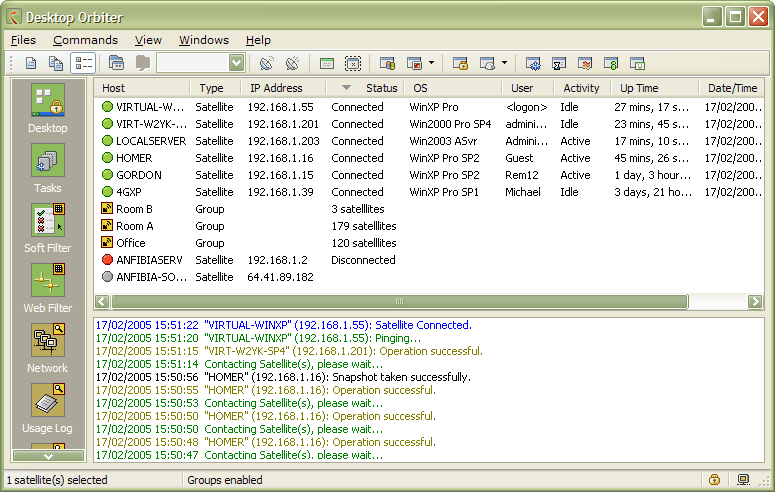Click the single page icon in toolbar
The image size is (775, 492).
pos(31,63)
